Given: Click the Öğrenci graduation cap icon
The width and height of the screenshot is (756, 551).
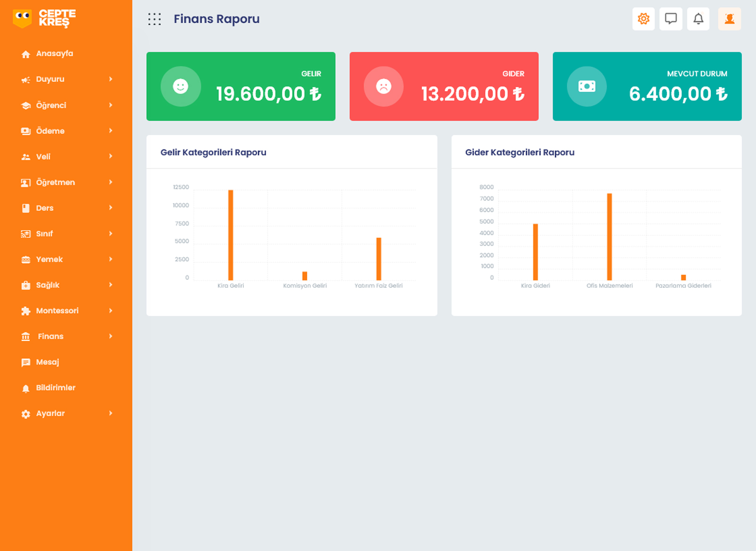Looking at the screenshot, I should tap(26, 105).
